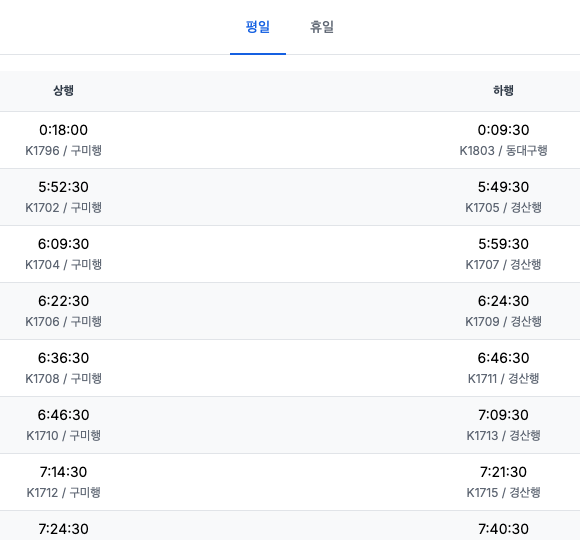Click train K1709 / 경산행
Image resolution: width=580 pixels, height=540 pixels.
[503, 321]
